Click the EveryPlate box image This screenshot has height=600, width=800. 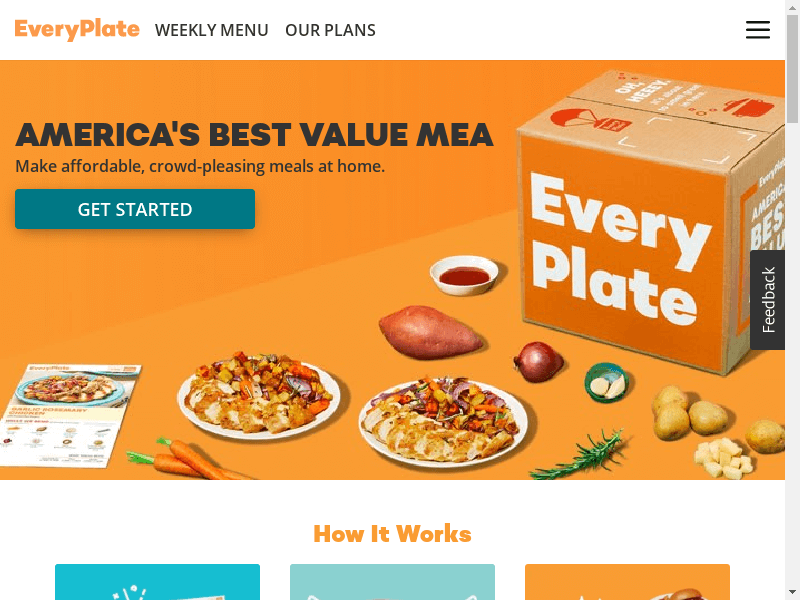[x=648, y=219]
